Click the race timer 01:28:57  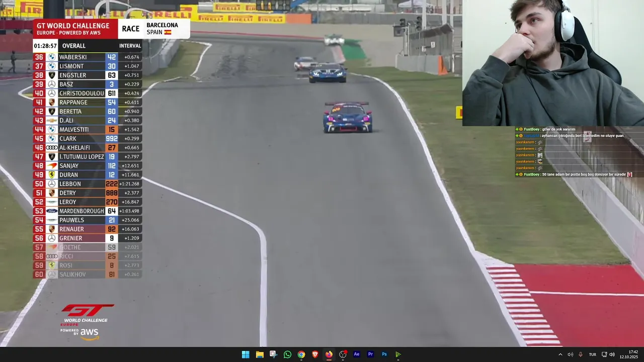(45, 46)
